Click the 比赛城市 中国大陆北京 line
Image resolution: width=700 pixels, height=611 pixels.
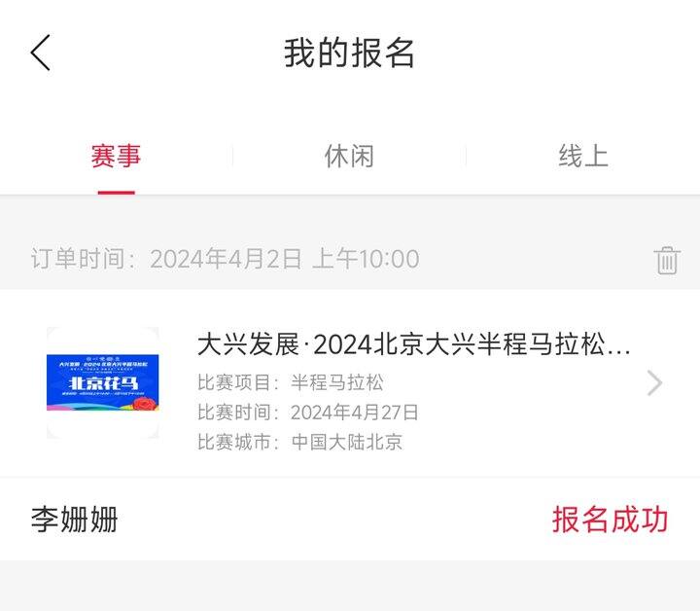pos(300,442)
